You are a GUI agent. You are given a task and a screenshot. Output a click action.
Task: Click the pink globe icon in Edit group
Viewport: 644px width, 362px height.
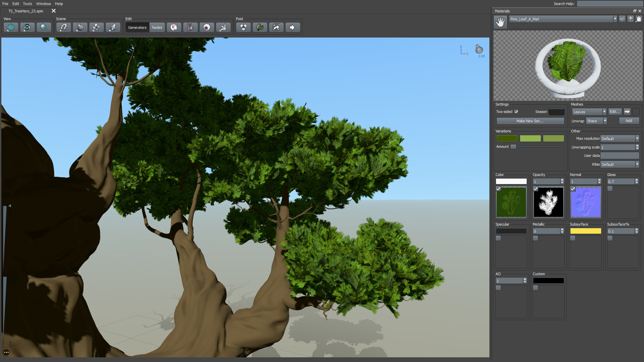174,27
